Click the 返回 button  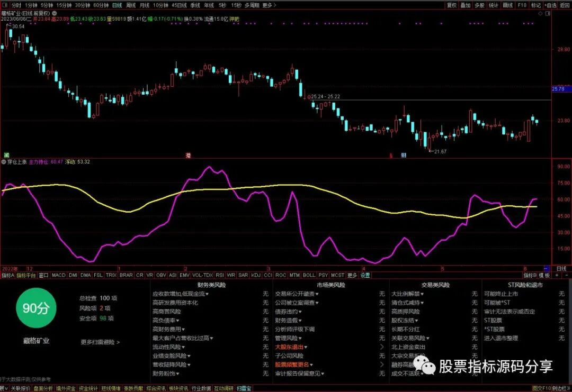(x=565, y=5)
